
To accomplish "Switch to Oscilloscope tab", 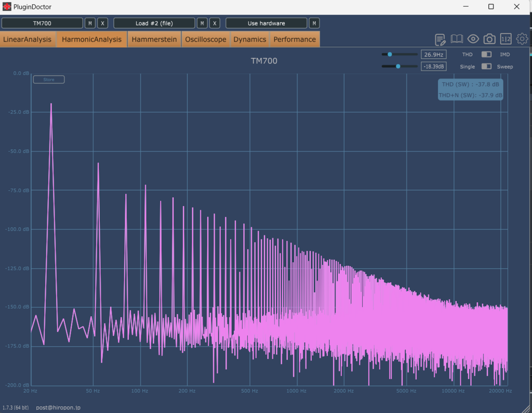I will pyautogui.click(x=206, y=40).
